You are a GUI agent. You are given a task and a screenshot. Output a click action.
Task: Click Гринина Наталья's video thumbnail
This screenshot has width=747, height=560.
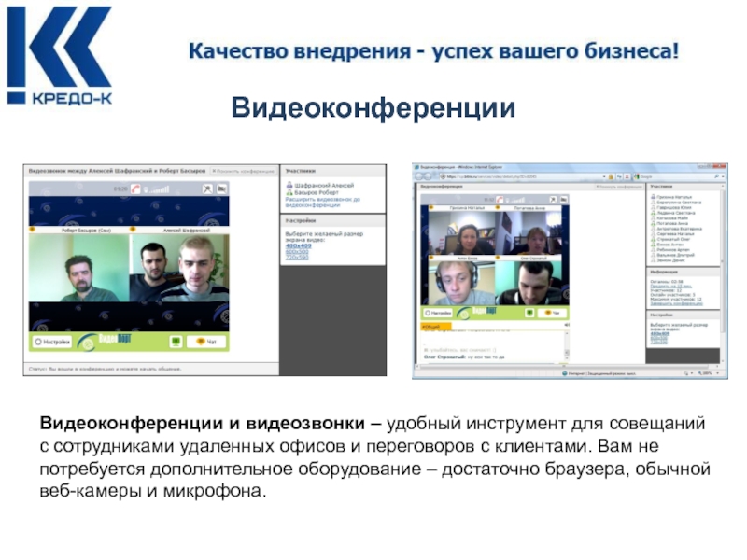(x=461, y=232)
